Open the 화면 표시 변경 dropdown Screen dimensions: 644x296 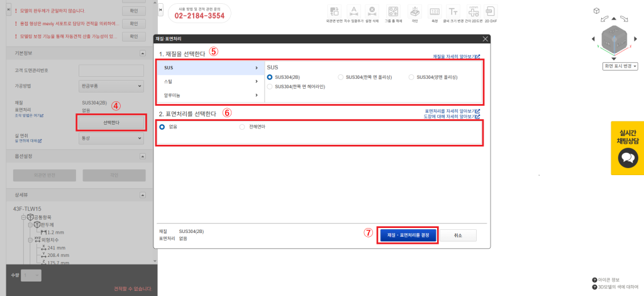[x=620, y=66]
